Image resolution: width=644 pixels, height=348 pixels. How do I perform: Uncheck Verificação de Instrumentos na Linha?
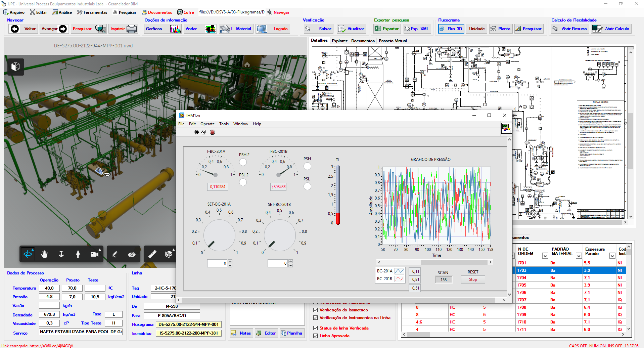coord(315,318)
